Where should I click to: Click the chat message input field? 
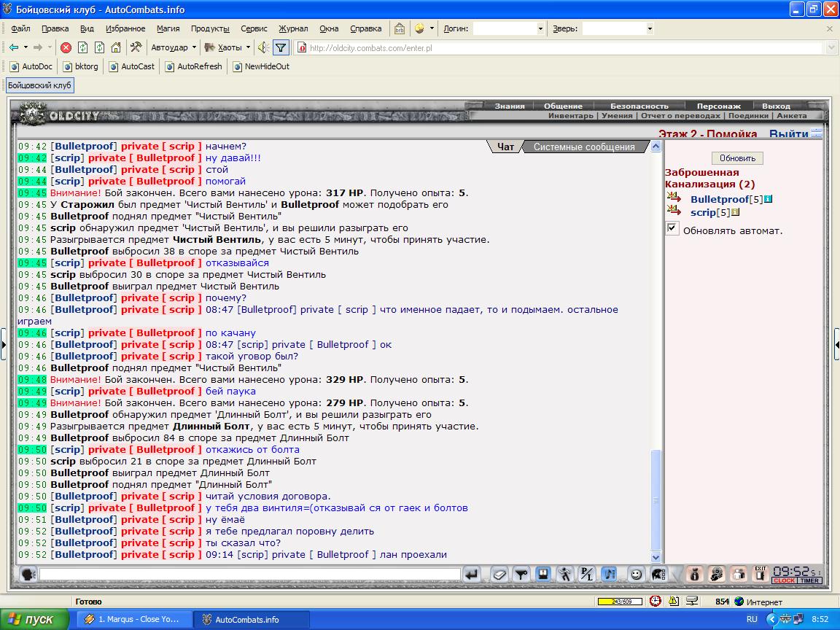tap(249, 575)
